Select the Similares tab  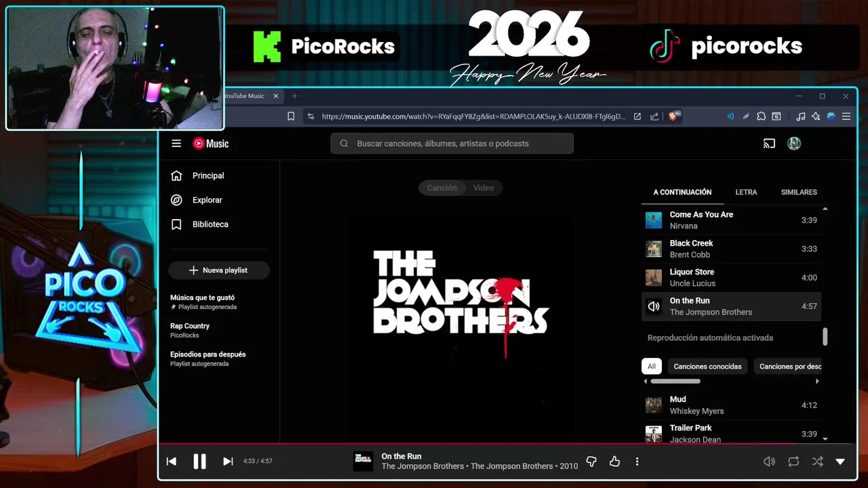[799, 192]
